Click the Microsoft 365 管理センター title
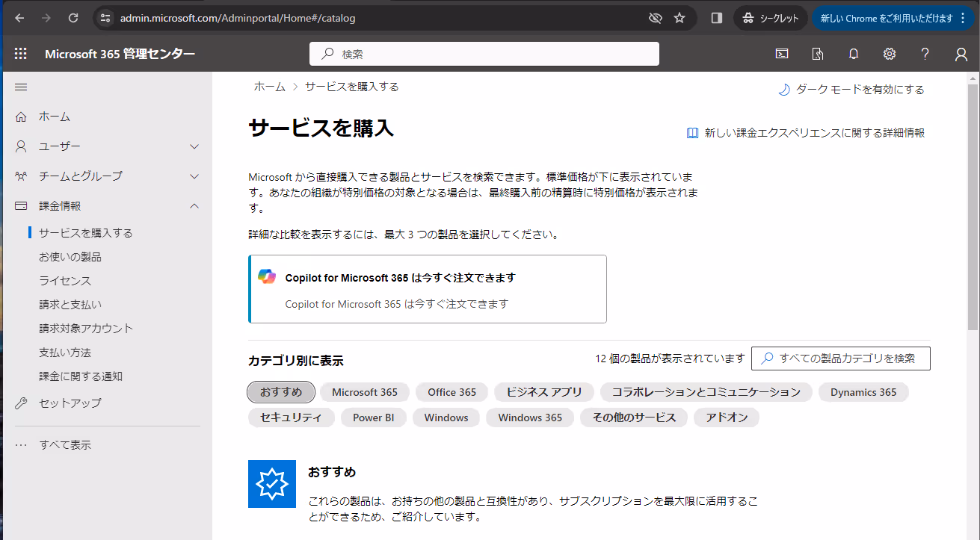This screenshot has width=980, height=540. pyautogui.click(x=120, y=54)
